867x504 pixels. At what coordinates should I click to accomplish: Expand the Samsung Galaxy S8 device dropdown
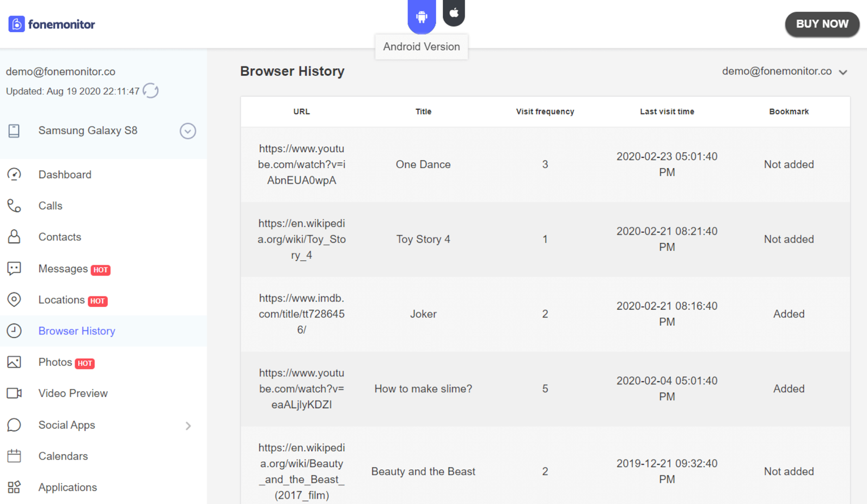188,131
